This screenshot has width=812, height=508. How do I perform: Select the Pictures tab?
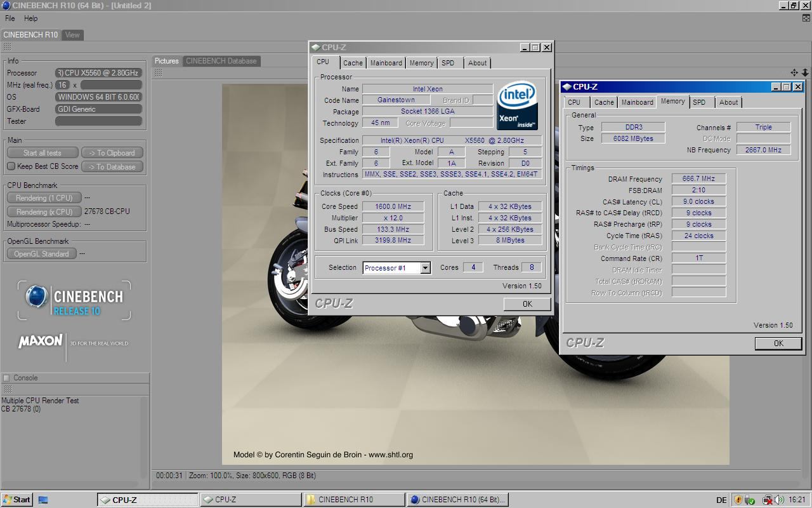tap(167, 61)
